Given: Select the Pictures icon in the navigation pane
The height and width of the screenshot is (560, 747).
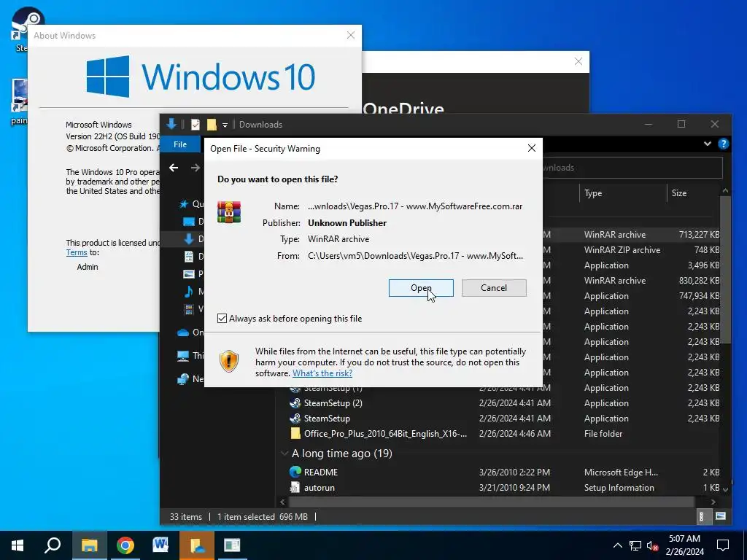Looking at the screenshot, I should [x=189, y=274].
